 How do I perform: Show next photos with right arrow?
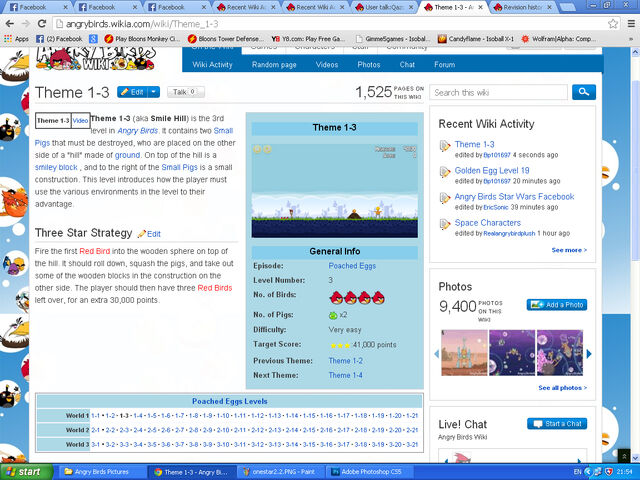tap(589, 353)
